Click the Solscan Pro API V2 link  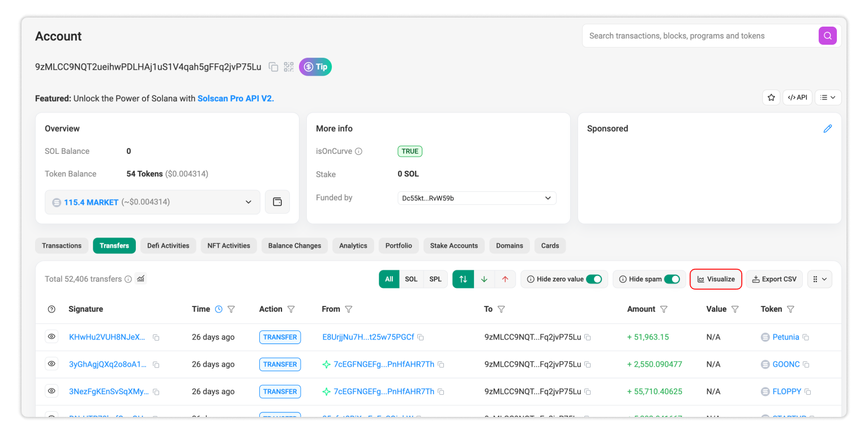point(235,98)
